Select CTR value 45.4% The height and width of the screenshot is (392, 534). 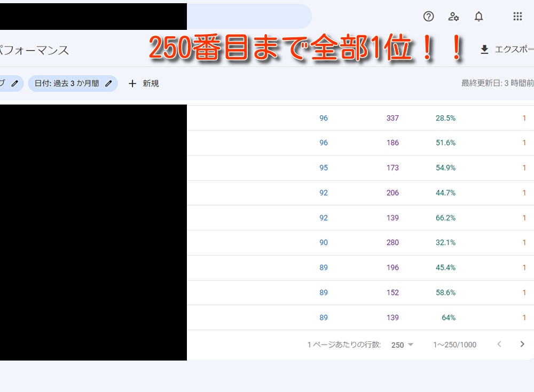[x=445, y=267]
